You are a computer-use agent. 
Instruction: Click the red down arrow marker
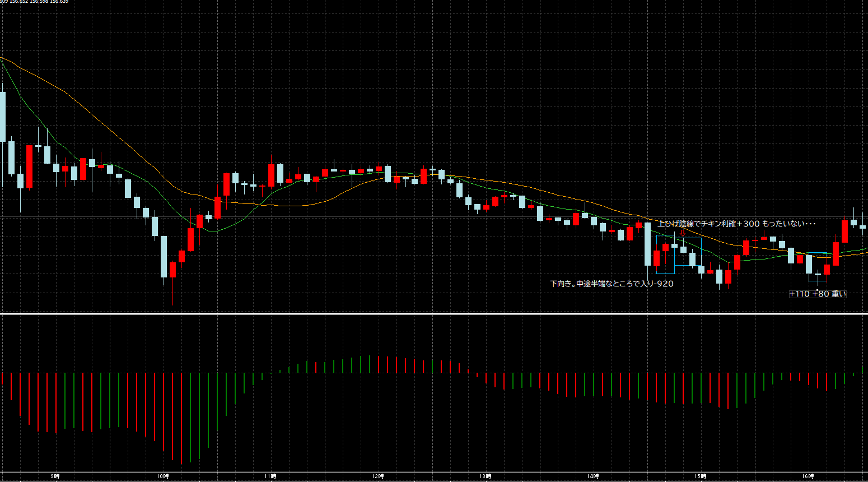[x=682, y=233]
